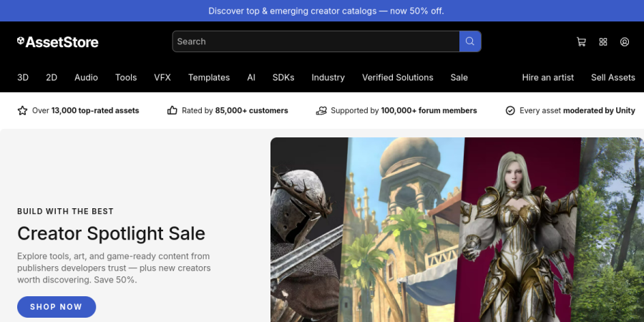Open the Templates category menu
Screen dimensions: 644x322
point(209,77)
